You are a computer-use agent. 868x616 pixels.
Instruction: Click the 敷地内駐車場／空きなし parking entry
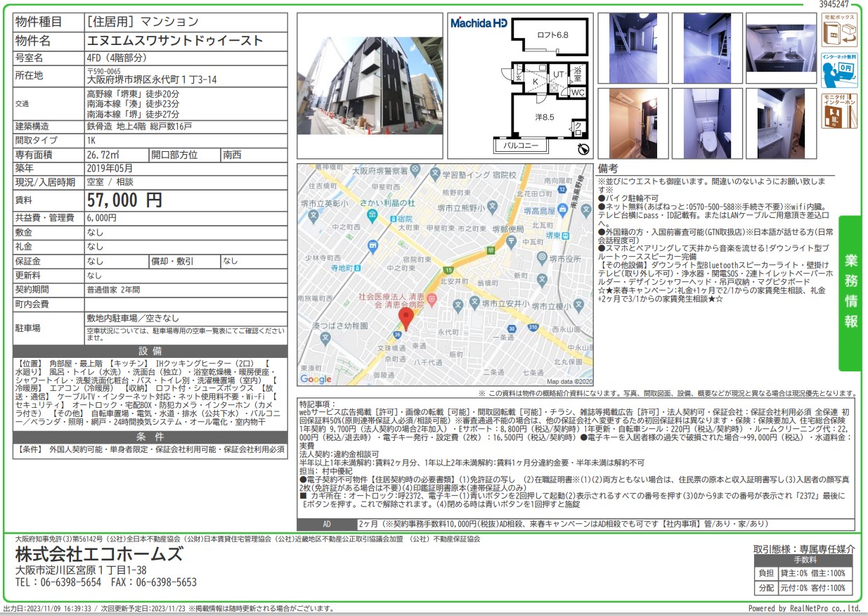[x=132, y=318]
